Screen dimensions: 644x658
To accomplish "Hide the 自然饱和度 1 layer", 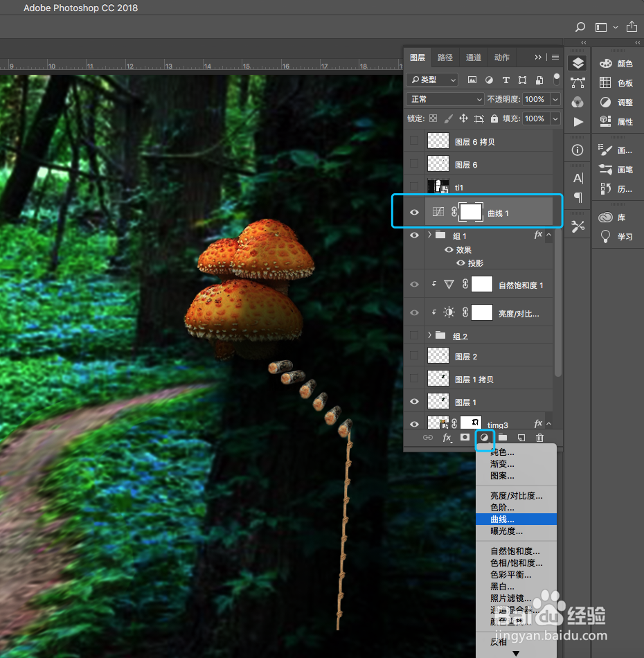I will coord(414,285).
